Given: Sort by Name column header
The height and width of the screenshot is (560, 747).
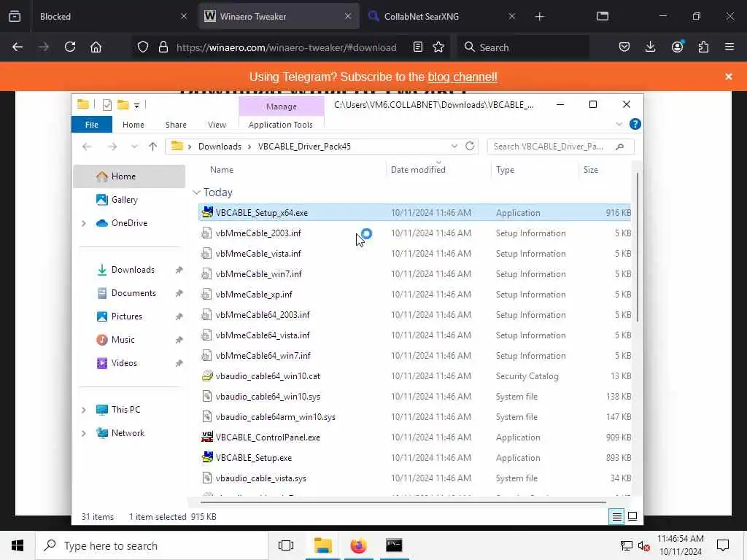Looking at the screenshot, I should pos(222,169).
